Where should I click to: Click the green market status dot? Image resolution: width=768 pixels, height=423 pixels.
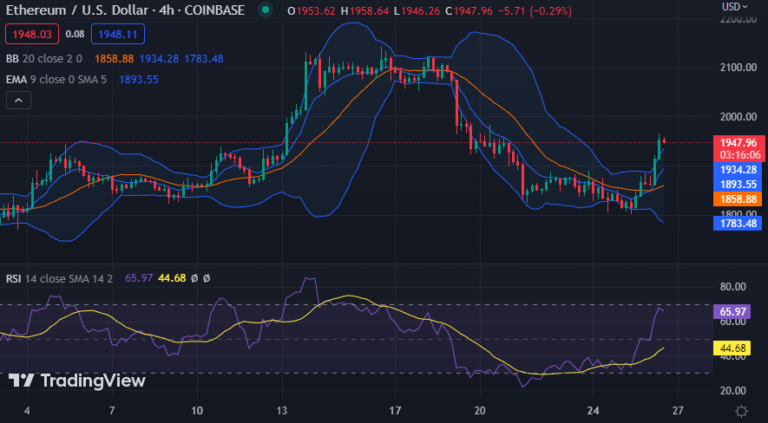[265, 9]
